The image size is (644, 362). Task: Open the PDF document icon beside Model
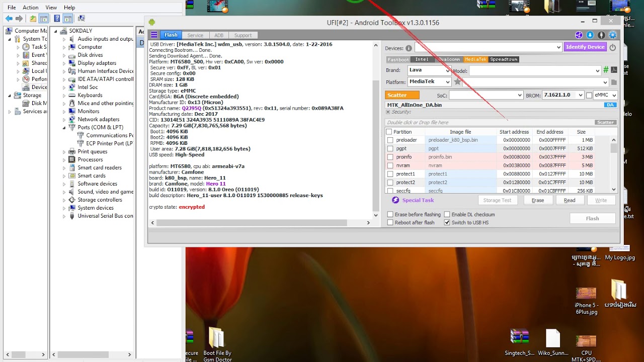coord(614,70)
